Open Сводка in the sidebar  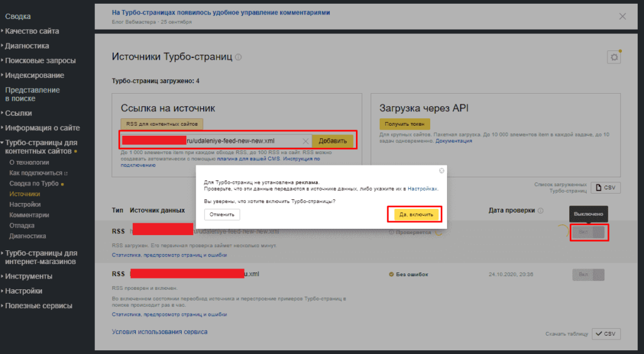pyautogui.click(x=18, y=16)
